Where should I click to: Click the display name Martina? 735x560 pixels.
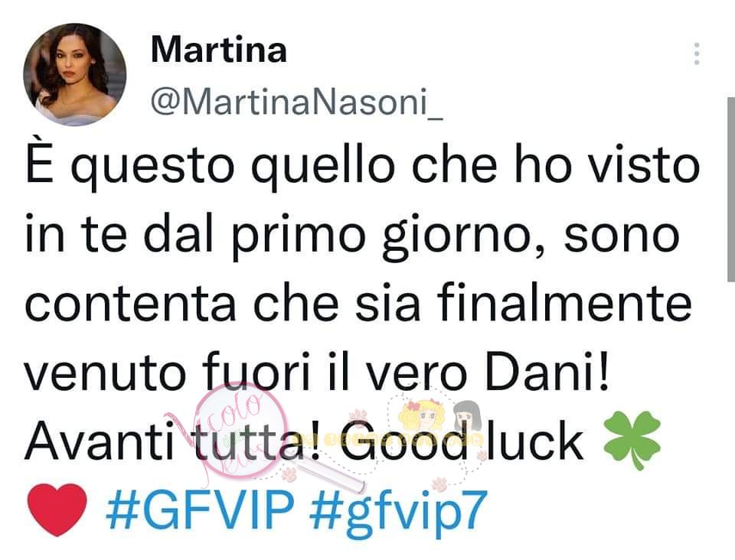tap(219, 50)
